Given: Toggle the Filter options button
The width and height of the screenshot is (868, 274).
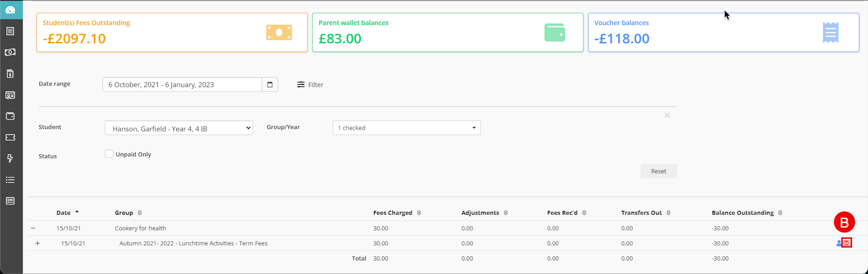Looking at the screenshot, I should (x=310, y=85).
